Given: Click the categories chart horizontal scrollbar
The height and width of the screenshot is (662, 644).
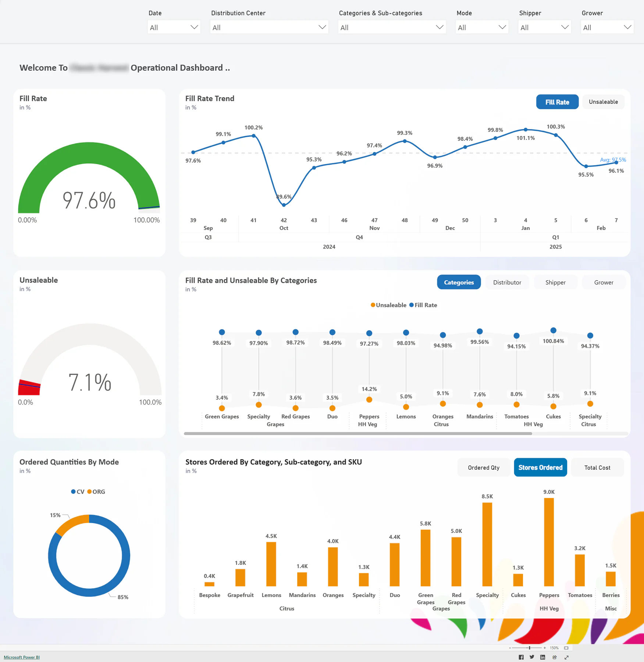Looking at the screenshot, I should click(358, 434).
